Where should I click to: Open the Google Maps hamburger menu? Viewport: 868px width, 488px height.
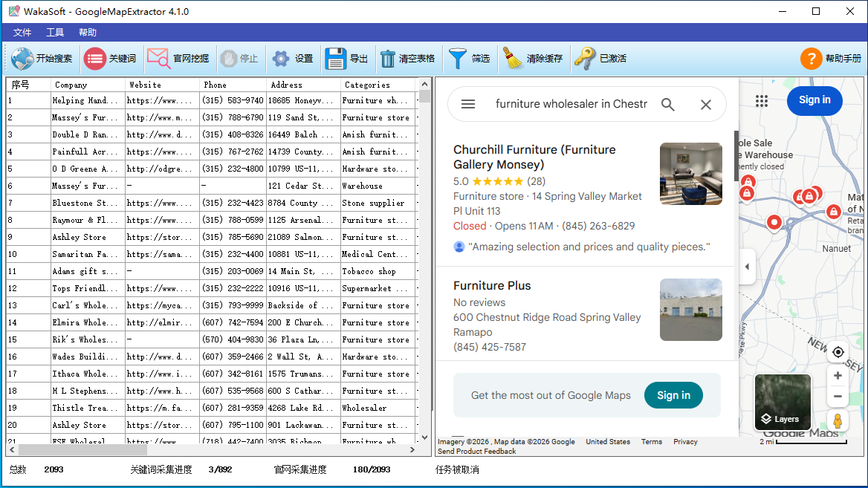[468, 105]
